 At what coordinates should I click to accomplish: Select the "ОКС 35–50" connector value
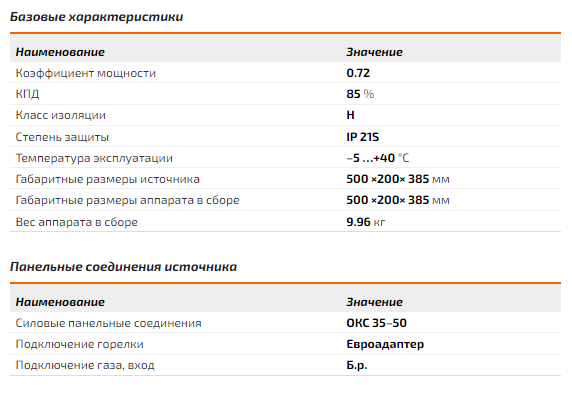(376, 323)
